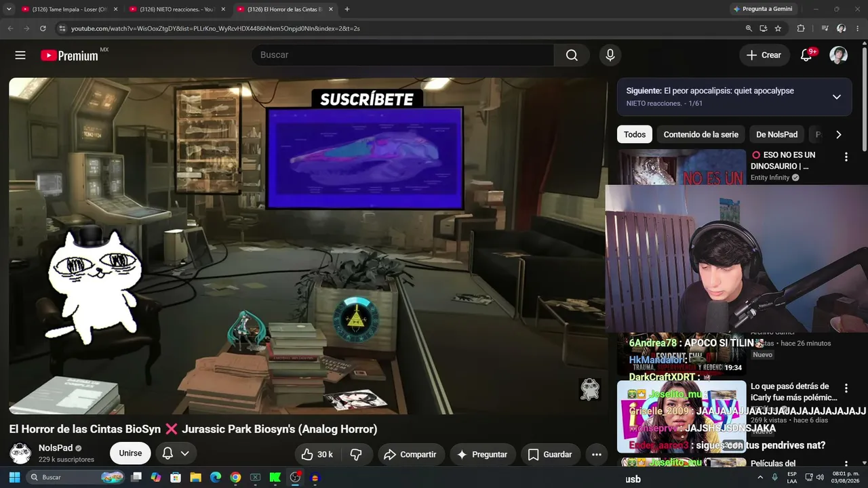
Task: Click the video player frame
Action: coord(307,245)
